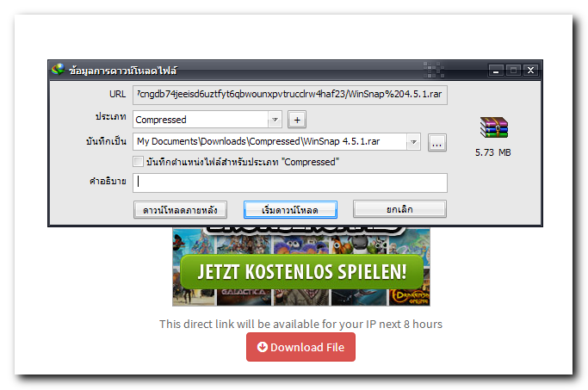Click the URL field with WinSnap link
Image resolution: width=588 pixels, height=390 pixels.
290,95
